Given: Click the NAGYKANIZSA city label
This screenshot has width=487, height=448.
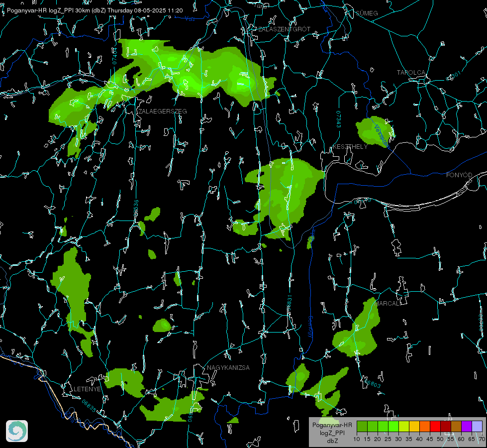Looking at the screenshot, I should [228, 367].
